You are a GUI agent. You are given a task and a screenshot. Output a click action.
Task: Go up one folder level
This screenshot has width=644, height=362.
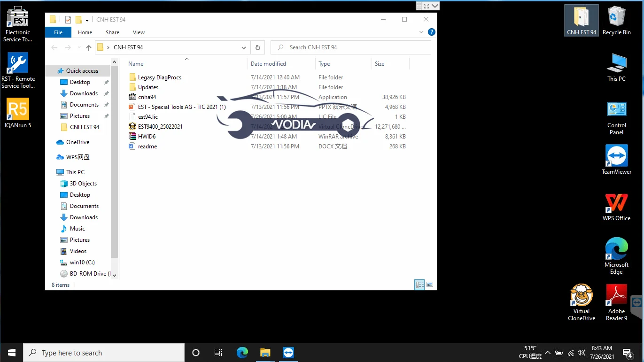[89, 47]
